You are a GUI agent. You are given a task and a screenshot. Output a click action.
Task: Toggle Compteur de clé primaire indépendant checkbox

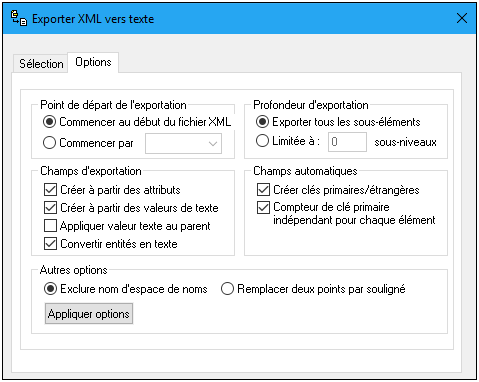[263, 207]
